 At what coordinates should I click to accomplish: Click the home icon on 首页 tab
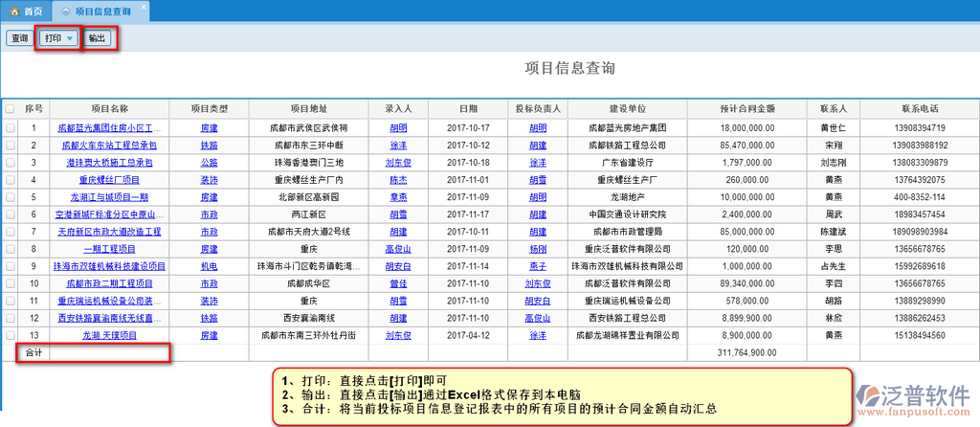click(14, 11)
